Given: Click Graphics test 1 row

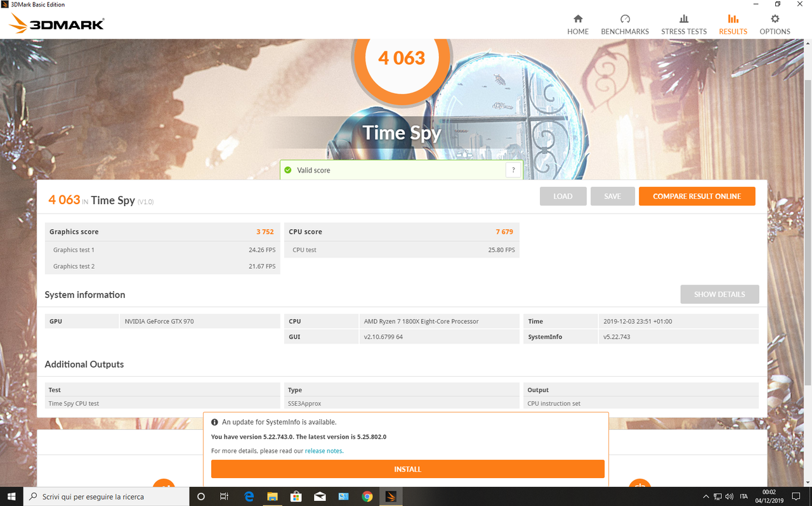Looking at the screenshot, I should [x=162, y=250].
